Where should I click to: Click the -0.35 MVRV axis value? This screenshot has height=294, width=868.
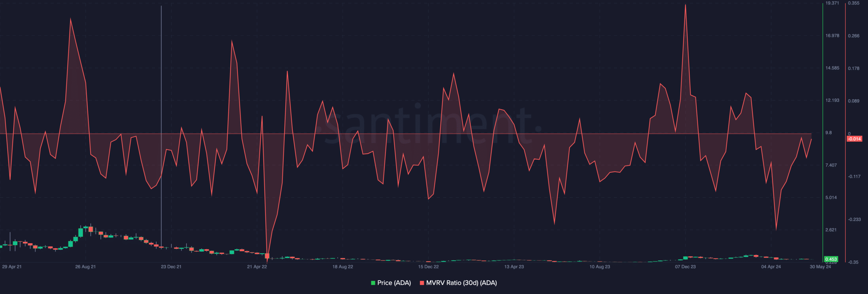pyautogui.click(x=853, y=262)
